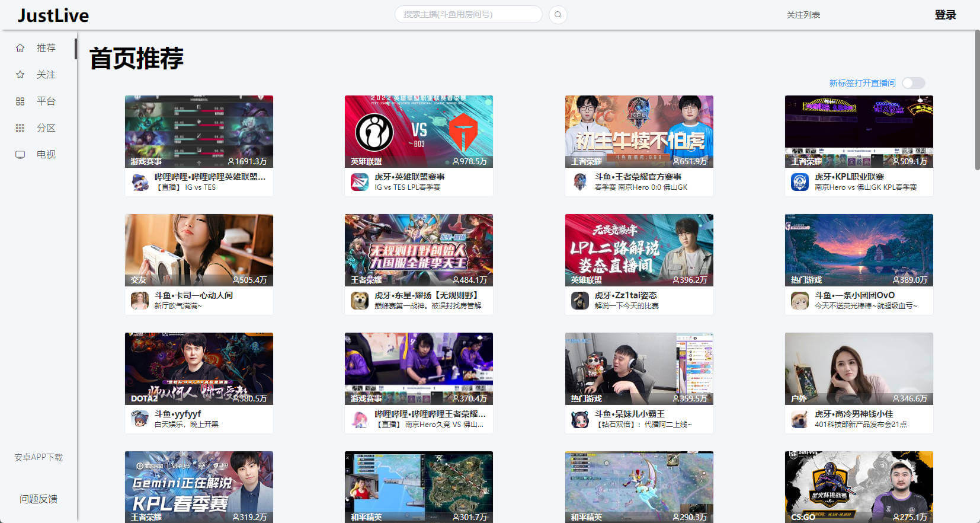Open the IG vs TES BO3 thumbnail
980x523 pixels.
click(419, 132)
